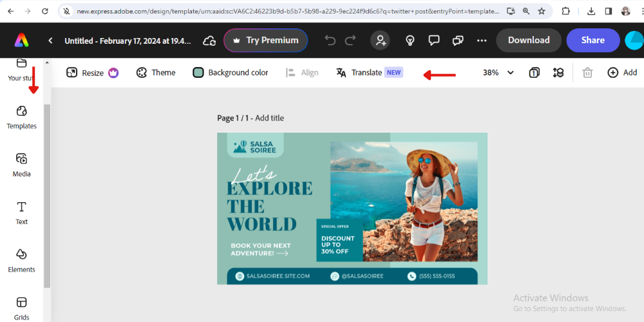
Task: Open chat conversations icon
Action: 457,40
